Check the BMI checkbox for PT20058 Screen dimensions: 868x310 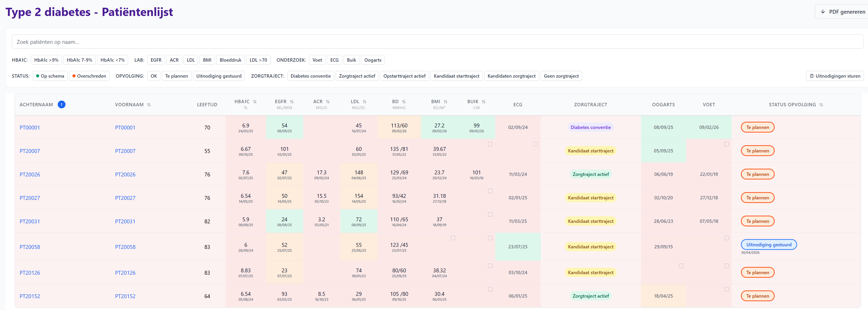(x=453, y=238)
